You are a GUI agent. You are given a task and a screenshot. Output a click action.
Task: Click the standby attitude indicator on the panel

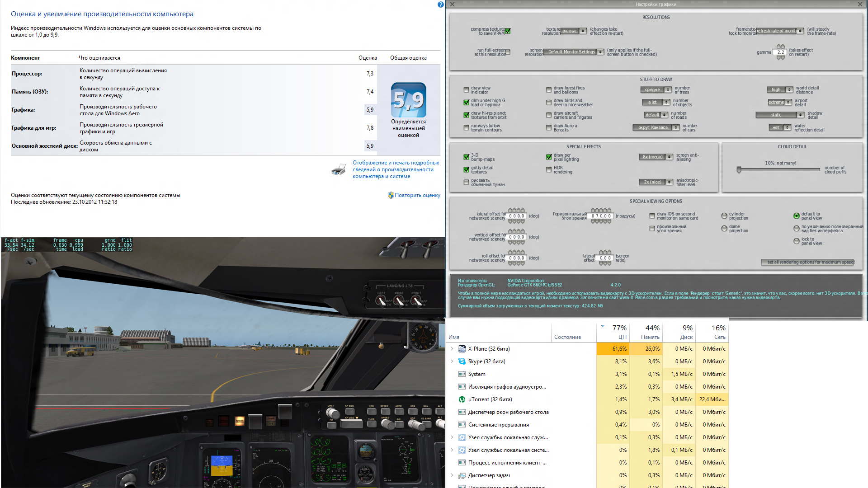click(x=367, y=450)
